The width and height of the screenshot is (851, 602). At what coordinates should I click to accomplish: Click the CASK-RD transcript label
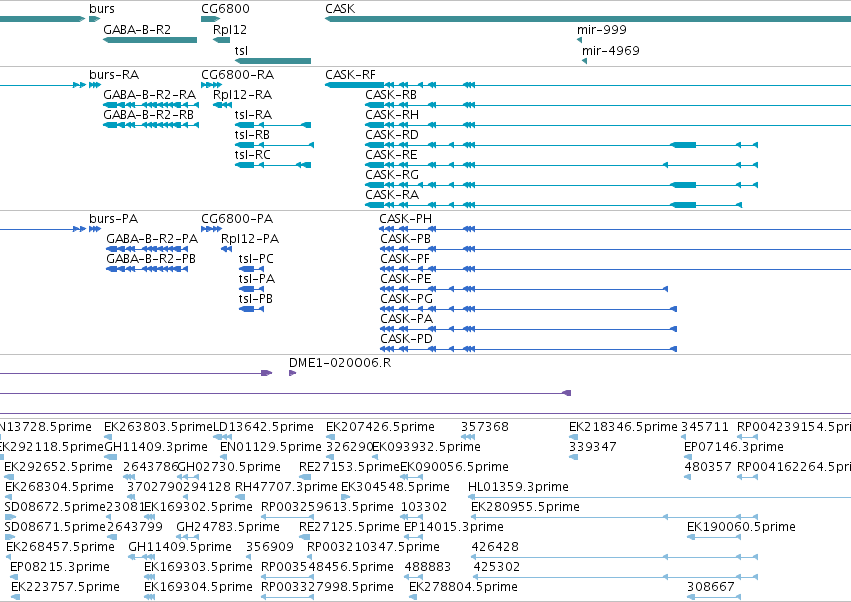[x=392, y=135]
